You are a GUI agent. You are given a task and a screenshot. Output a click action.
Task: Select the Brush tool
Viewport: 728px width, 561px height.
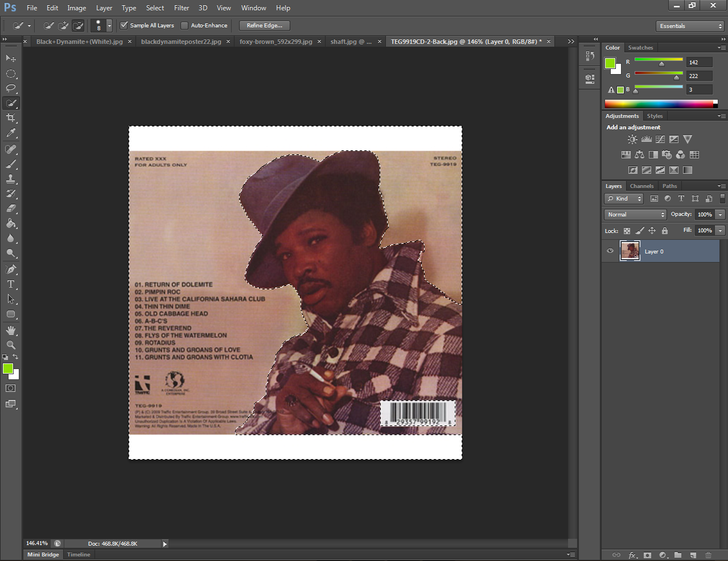tap(11, 164)
